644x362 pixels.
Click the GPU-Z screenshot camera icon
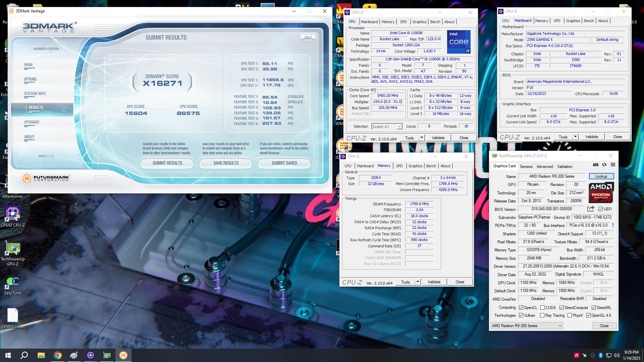point(596,165)
